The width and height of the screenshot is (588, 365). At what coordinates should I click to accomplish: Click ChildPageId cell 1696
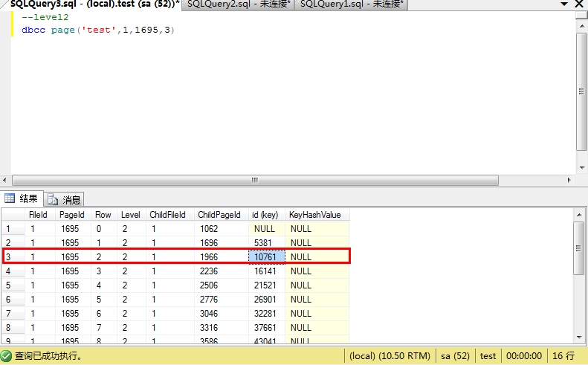point(222,243)
